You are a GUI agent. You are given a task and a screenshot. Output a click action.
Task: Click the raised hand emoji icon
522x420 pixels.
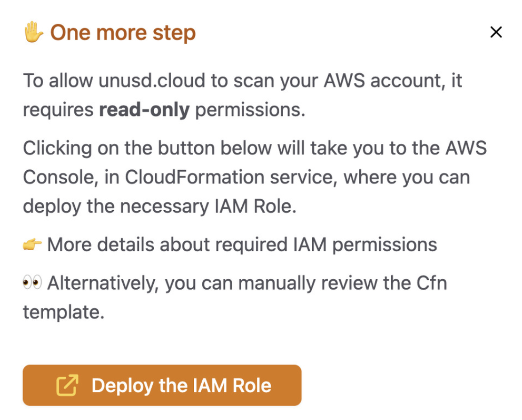pyautogui.click(x=34, y=33)
